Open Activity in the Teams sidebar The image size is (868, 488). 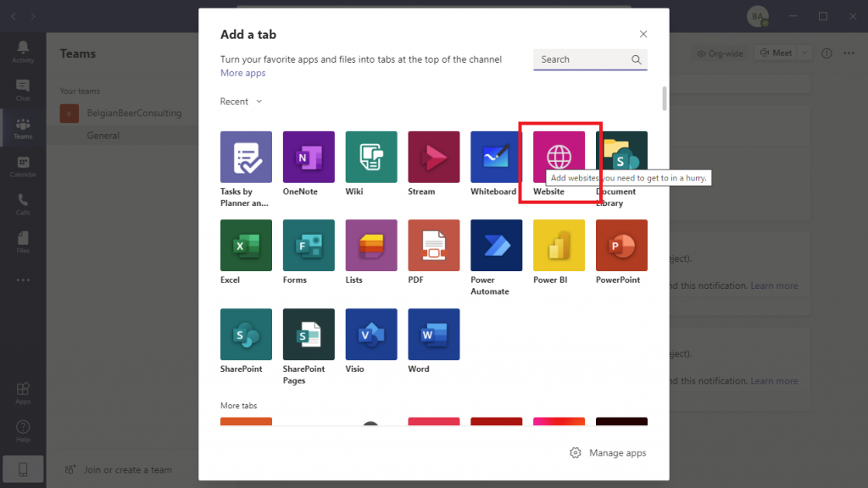pos(23,52)
